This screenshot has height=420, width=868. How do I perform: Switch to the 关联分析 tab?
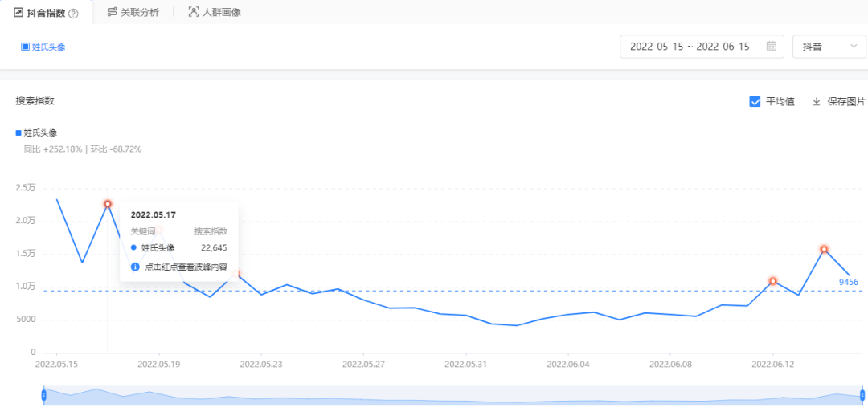coord(139,12)
